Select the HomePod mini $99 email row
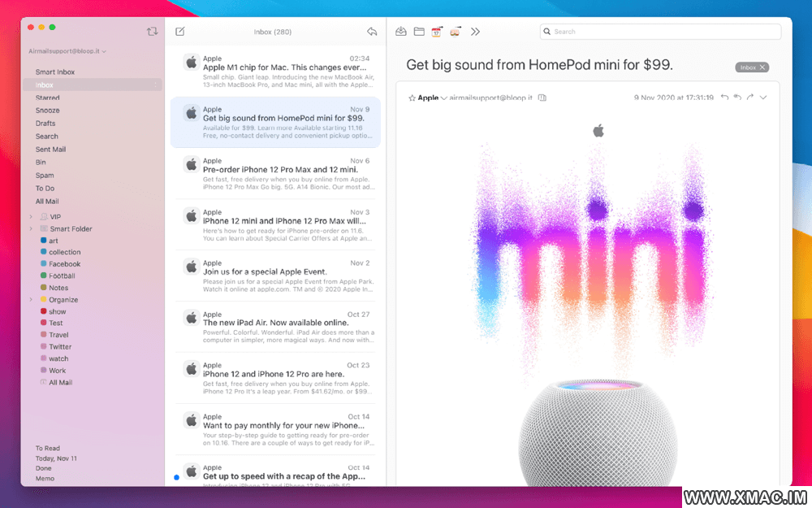The height and width of the screenshot is (508, 812). click(275, 123)
